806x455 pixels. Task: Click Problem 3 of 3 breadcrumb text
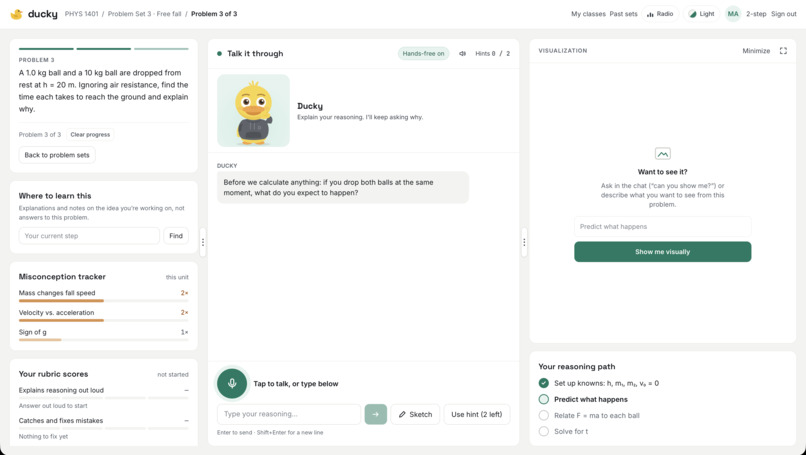coord(214,14)
